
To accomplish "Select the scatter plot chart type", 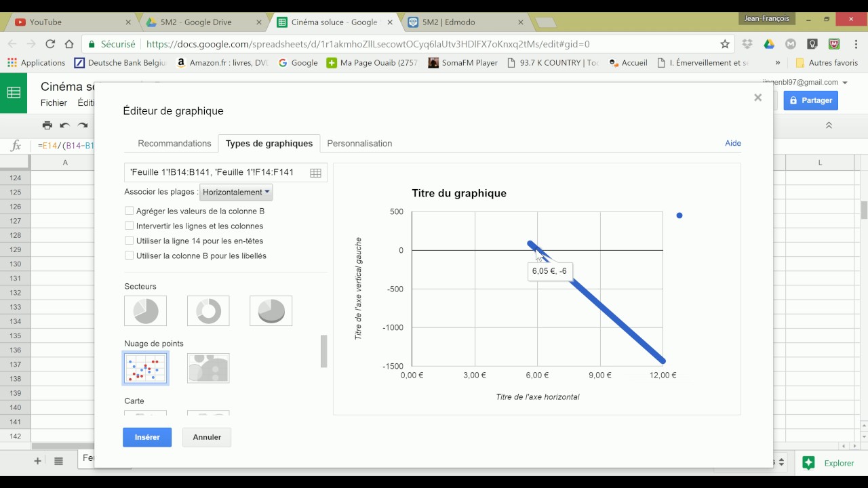I will tap(146, 368).
